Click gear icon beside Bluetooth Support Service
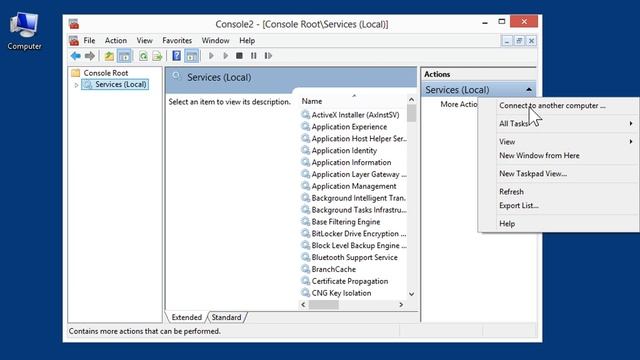 coord(305,257)
